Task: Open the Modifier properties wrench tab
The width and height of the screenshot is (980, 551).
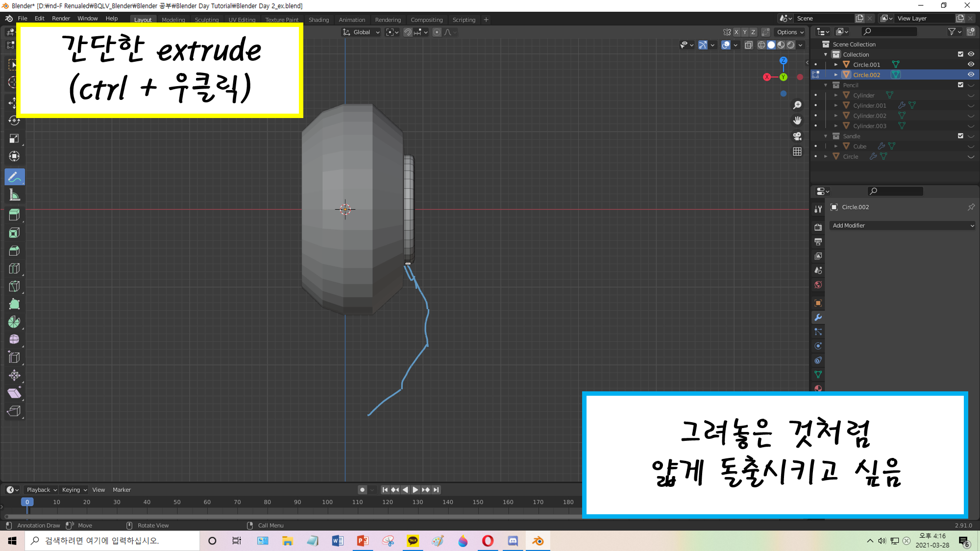Action: coord(818,317)
